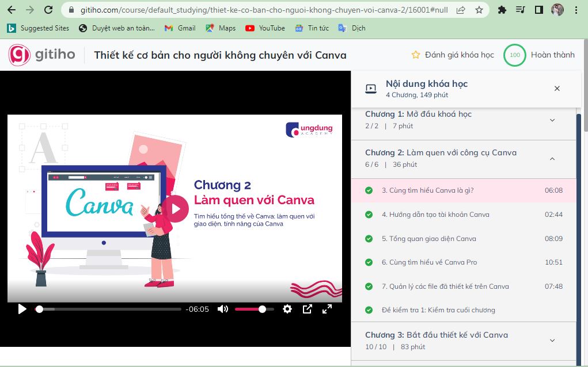Mute the video sound
Viewport: 588px width, 367px height.
coord(223,309)
